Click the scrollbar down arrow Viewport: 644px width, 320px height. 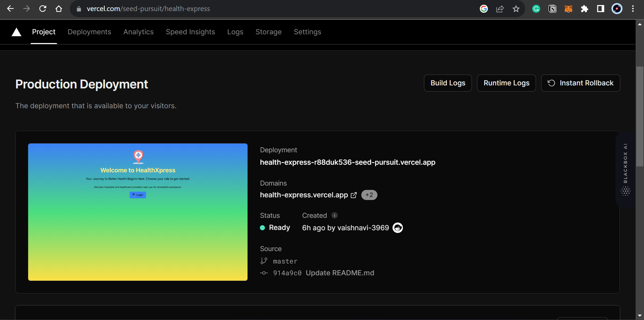click(x=640, y=316)
